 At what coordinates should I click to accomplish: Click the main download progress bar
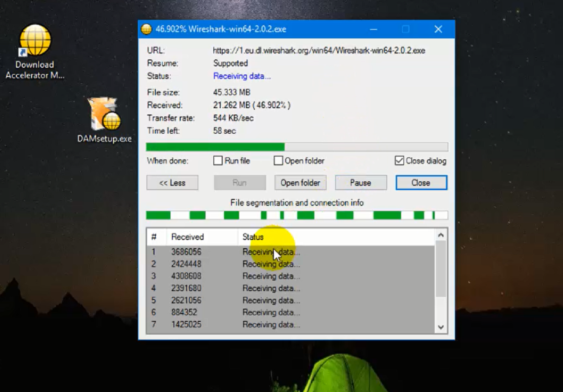pyautogui.click(x=297, y=147)
